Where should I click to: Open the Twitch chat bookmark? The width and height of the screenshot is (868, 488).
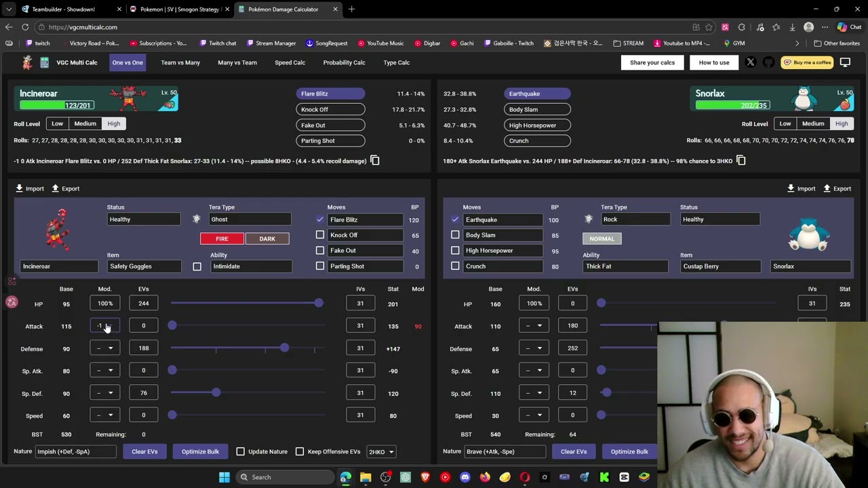218,43
